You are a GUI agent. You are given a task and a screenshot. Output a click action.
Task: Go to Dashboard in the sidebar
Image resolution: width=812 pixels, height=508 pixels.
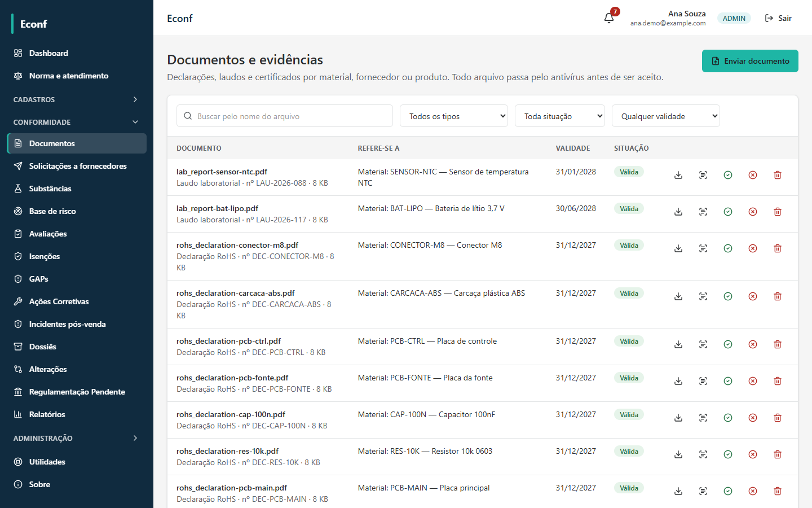[x=77, y=53]
